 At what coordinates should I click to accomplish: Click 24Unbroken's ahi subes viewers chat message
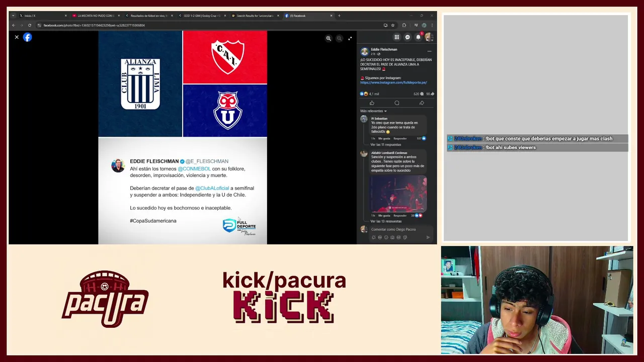pyautogui.click(x=537, y=147)
